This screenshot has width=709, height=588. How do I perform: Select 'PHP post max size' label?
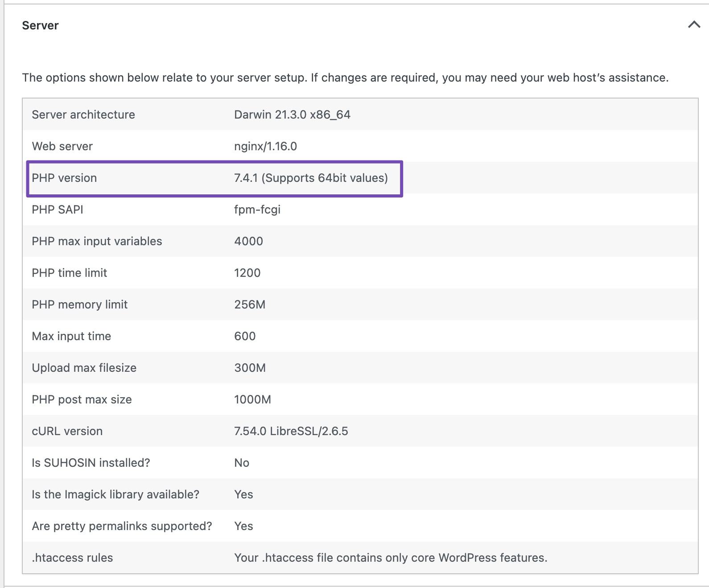[x=82, y=399]
